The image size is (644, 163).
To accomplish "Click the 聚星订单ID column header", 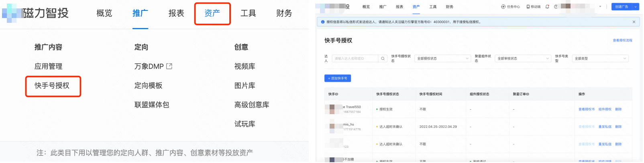I will (x=521, y=94).
